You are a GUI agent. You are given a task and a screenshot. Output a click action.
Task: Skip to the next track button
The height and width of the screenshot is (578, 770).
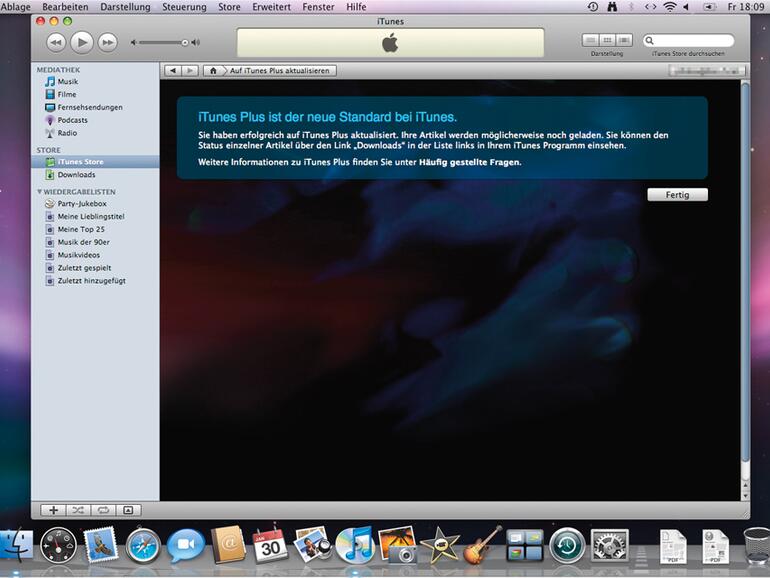point(108,43)
